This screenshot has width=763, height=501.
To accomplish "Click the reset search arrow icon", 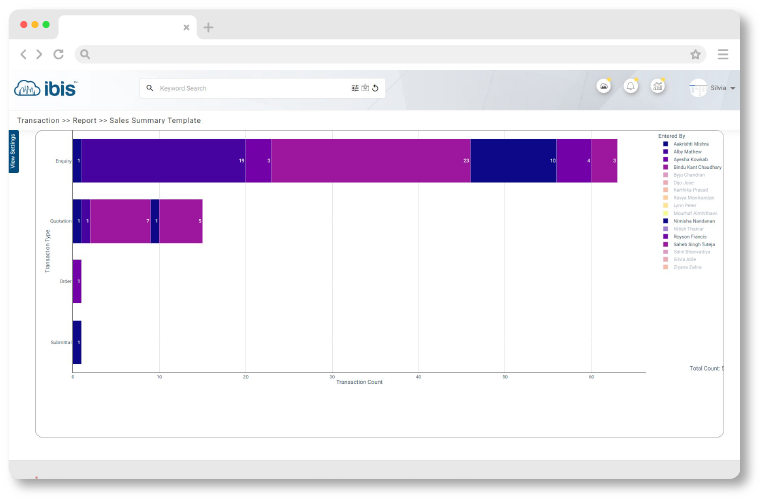I will click(x=376, y=88).
